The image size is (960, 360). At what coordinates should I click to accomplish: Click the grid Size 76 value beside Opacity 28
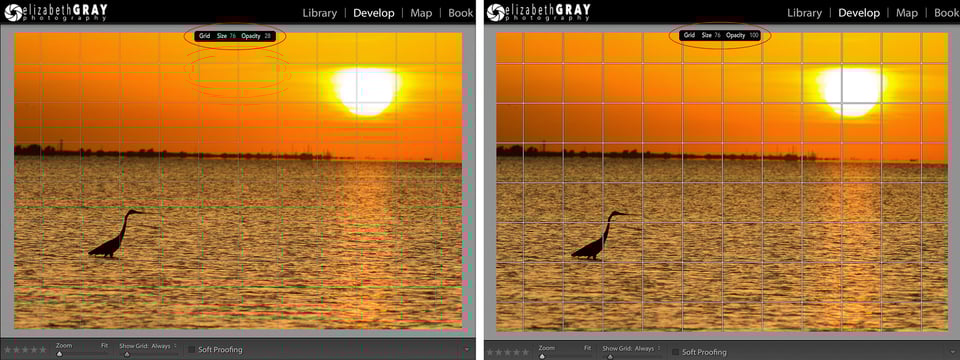tap(233, 36)
